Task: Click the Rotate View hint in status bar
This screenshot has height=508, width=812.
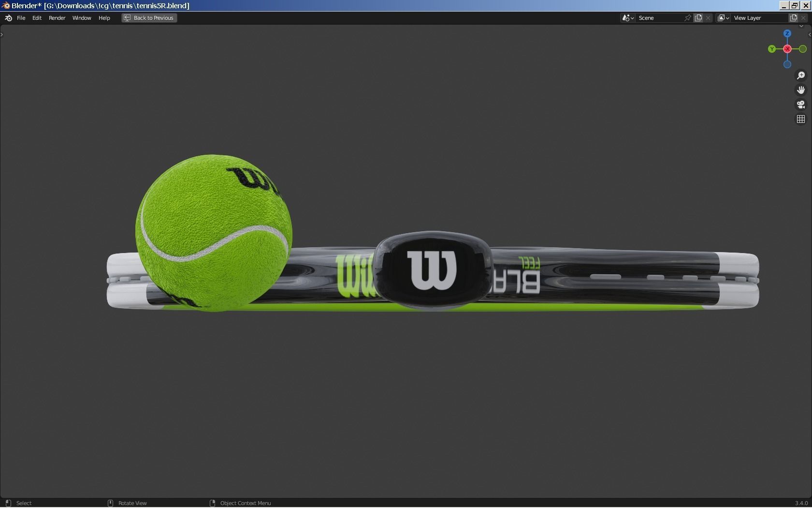Action: 127,503
